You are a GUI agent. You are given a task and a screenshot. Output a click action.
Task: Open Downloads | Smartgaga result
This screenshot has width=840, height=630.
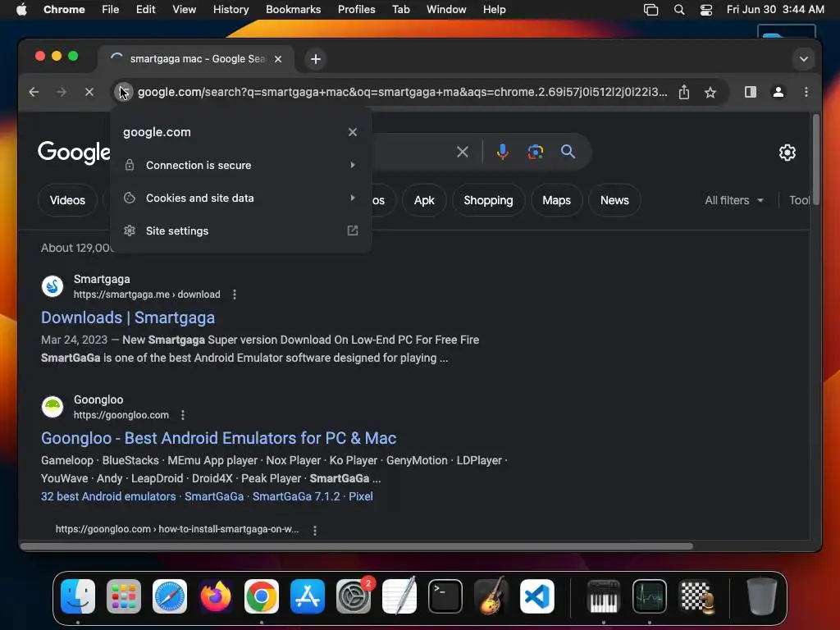(x=128, y=317)
